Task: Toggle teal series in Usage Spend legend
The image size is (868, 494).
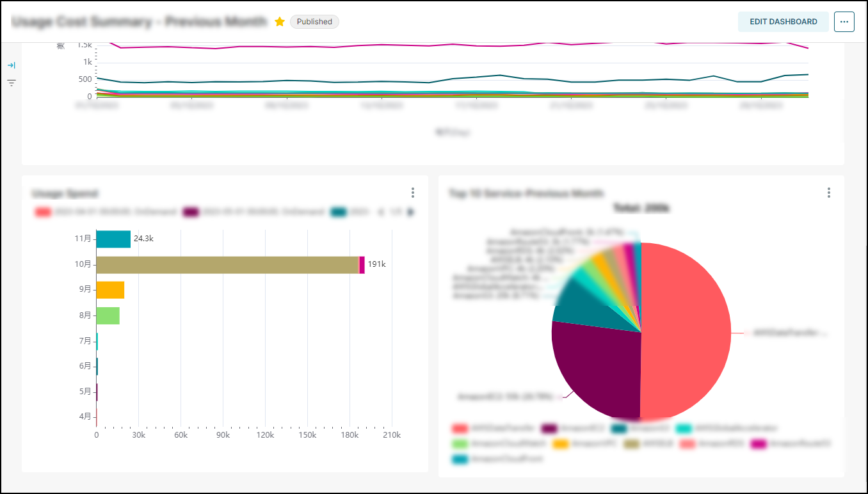Action: 339,212
